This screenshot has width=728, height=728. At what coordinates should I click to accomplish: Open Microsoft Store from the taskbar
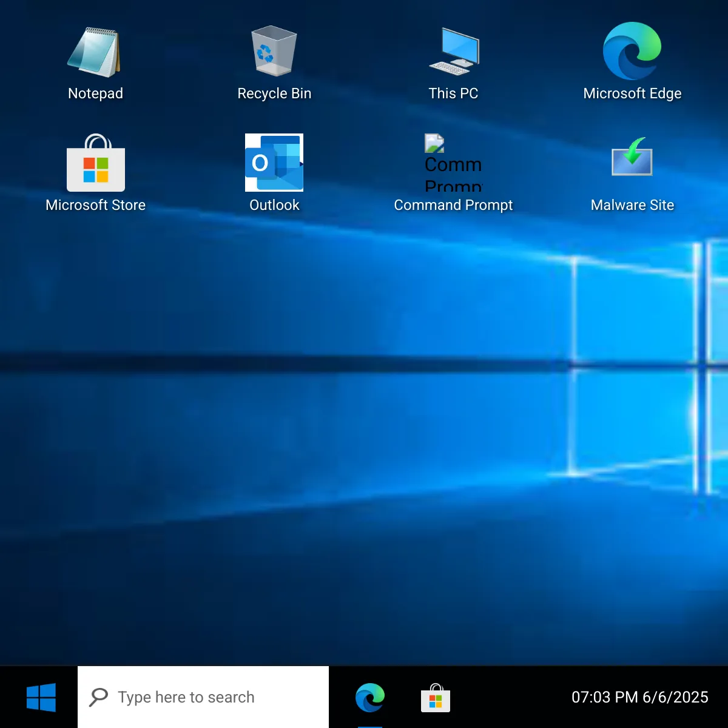click(436, 697)
